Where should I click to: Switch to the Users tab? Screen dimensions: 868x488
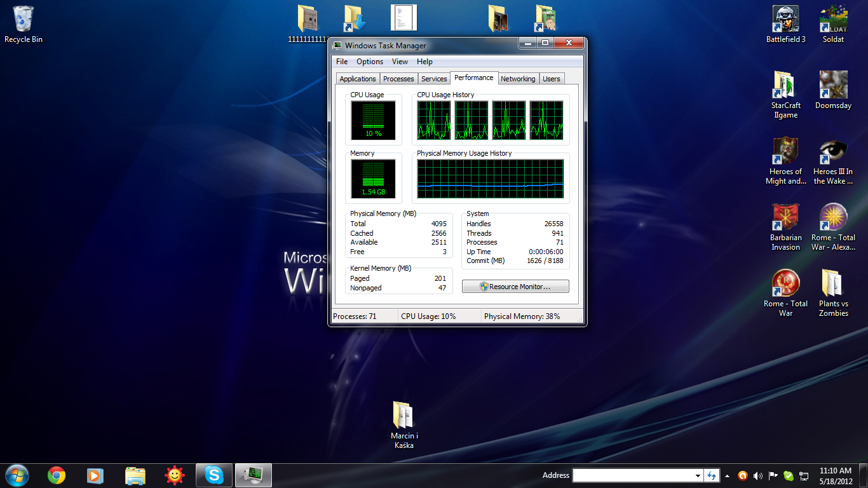pos(552,79)
